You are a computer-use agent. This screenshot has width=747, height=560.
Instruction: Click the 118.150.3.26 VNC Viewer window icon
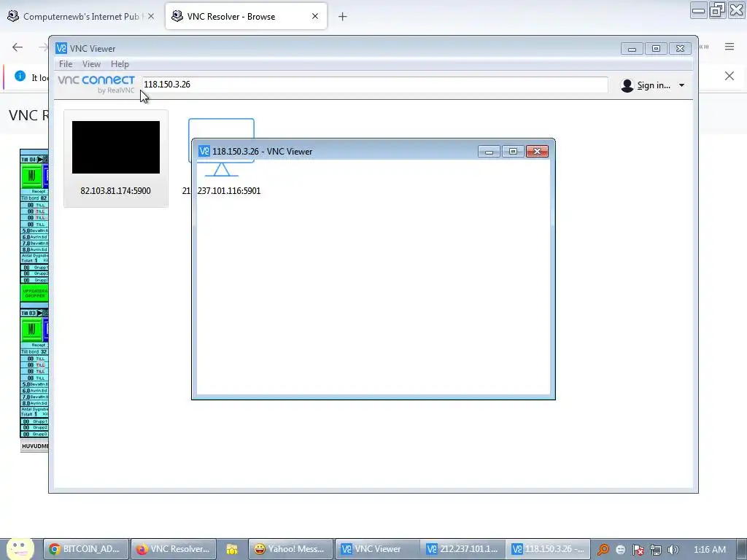point(204,151)
